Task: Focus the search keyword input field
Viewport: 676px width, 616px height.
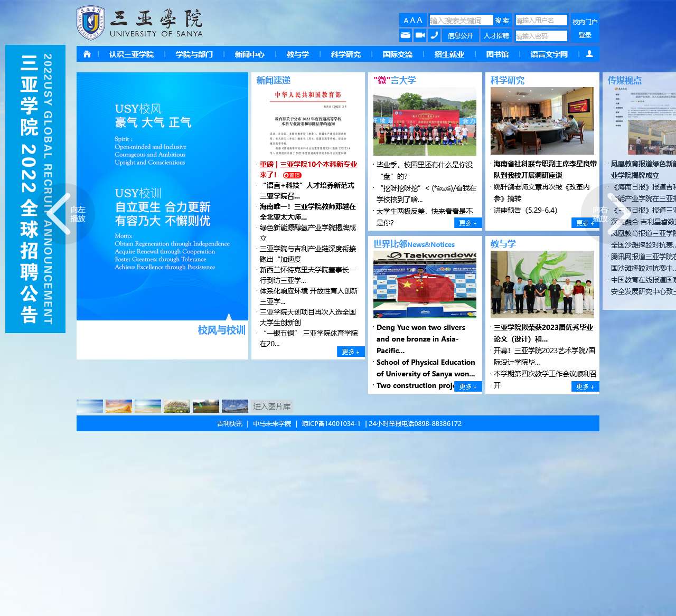Action: pos(461,20)
